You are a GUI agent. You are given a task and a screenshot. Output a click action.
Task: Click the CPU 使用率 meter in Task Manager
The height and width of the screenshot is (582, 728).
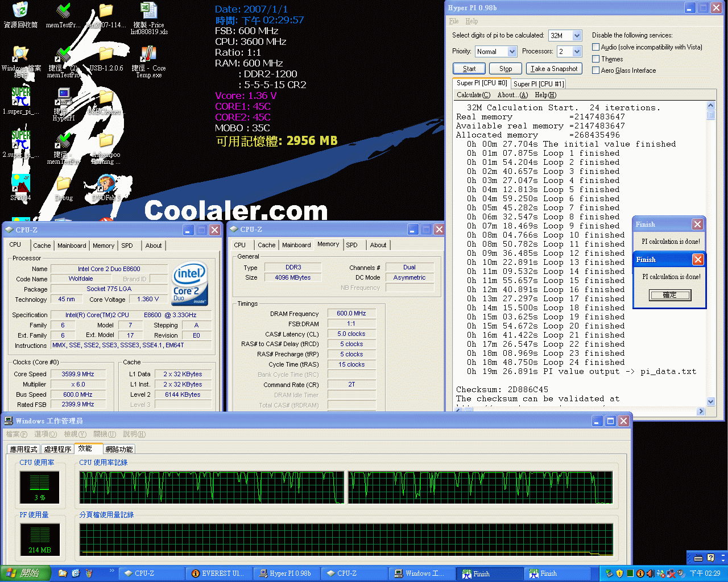[39, 487]
